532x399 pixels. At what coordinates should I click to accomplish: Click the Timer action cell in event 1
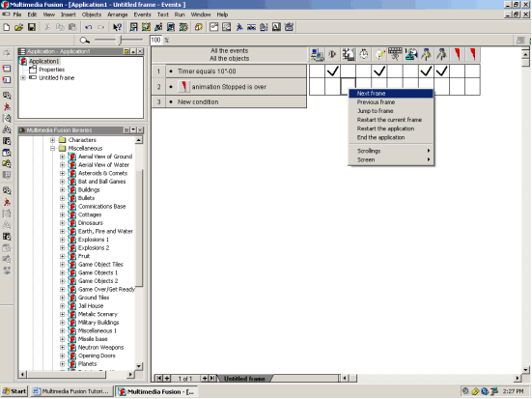coord(364,71)
